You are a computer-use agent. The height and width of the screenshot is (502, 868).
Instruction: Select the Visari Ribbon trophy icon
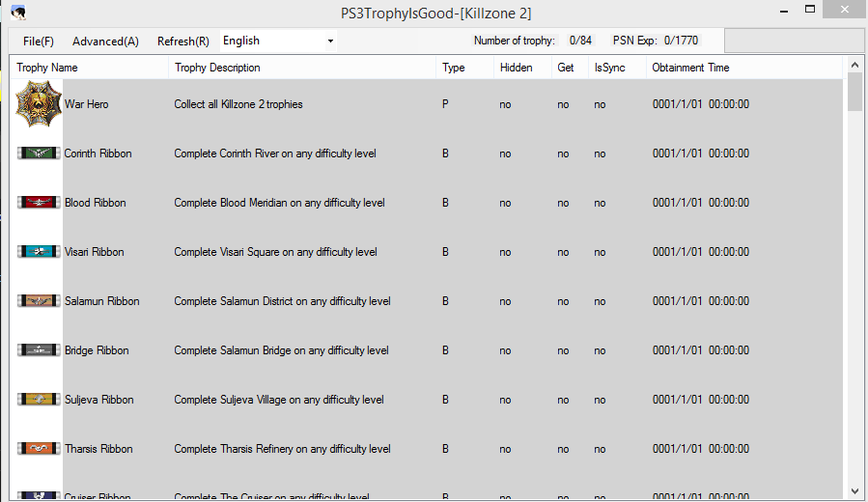coord(39,252)
